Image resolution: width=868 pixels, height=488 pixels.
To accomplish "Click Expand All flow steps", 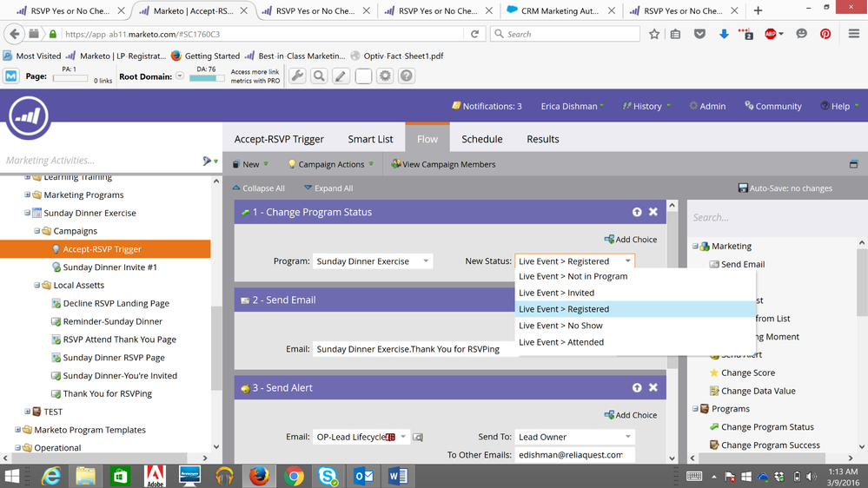I will [x=328, y=188].
